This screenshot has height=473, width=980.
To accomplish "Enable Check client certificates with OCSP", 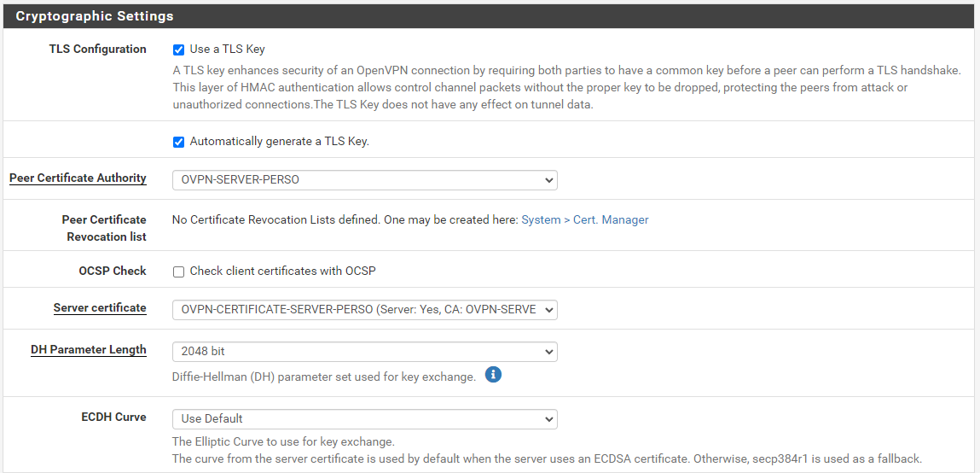I will pos(179,272).
